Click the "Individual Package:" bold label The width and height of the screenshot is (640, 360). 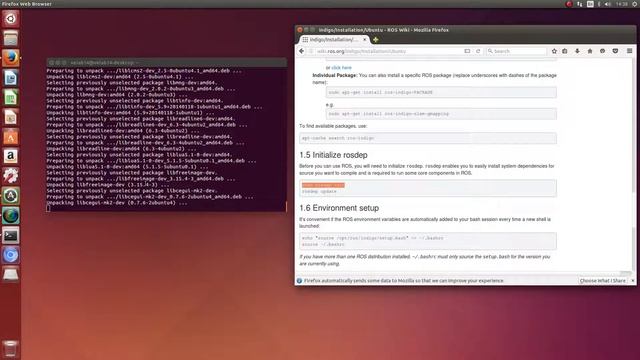[335, 76]
